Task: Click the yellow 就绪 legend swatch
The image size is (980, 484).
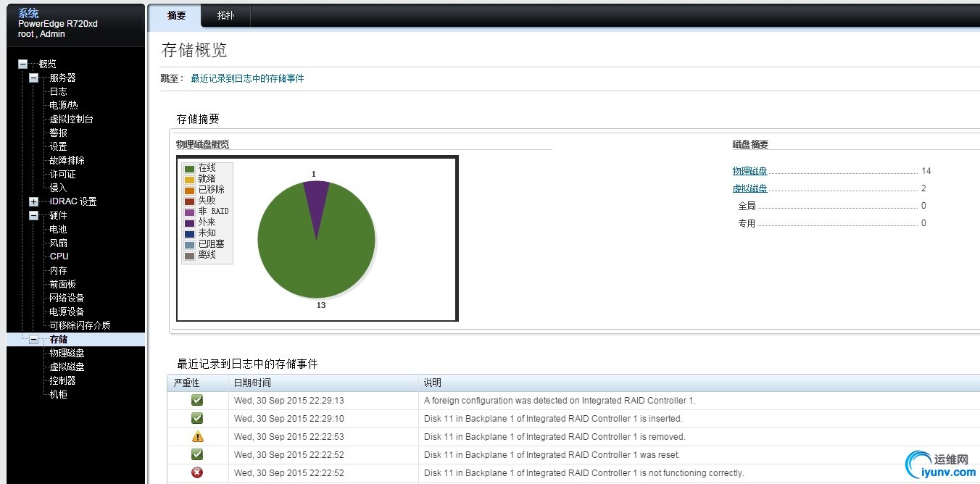Action: click(189, 179)
